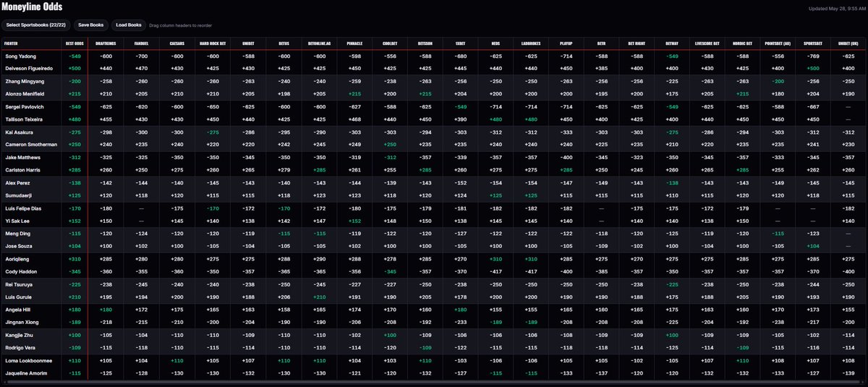
Task: Select the Betway column header
Action: 671,43
